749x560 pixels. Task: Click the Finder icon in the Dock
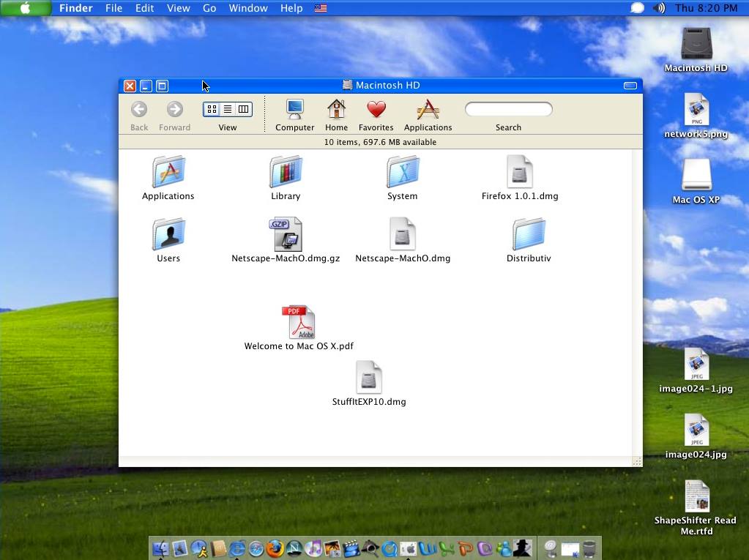coord(160,548)
